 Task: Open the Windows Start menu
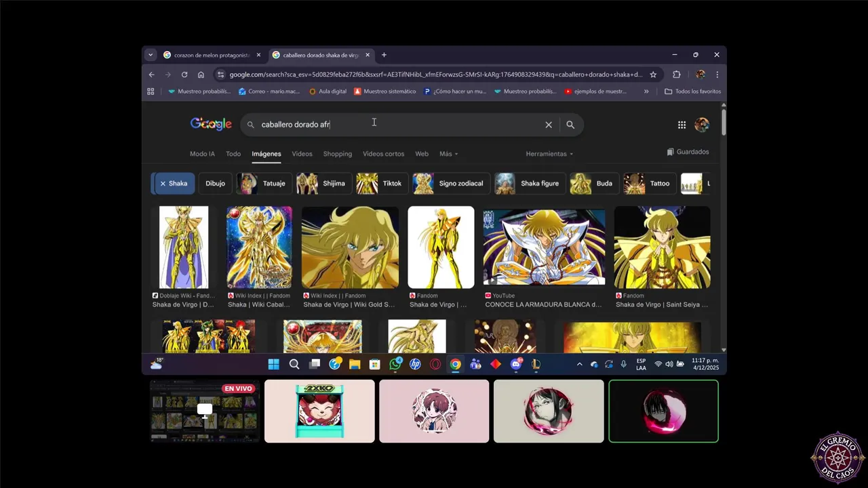pyautogui.click(x=273, y=365)
